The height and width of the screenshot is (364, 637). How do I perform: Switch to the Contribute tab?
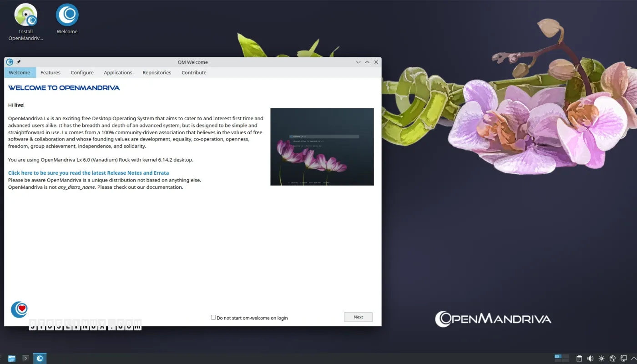point(194,72)
